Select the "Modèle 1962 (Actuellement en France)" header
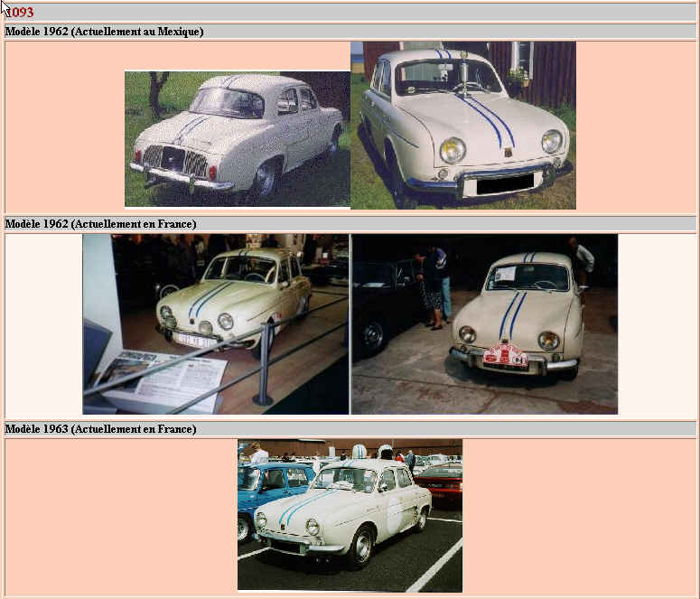 (x=100, y=223)
